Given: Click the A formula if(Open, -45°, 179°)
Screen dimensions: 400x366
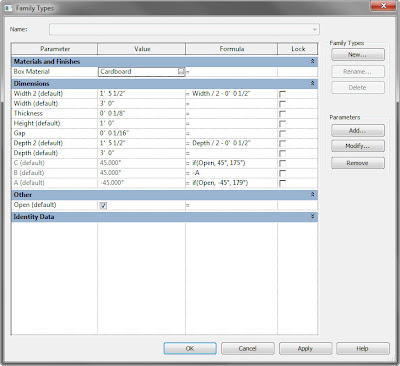Looking at the screenshot, I should [x=220, y=183].
